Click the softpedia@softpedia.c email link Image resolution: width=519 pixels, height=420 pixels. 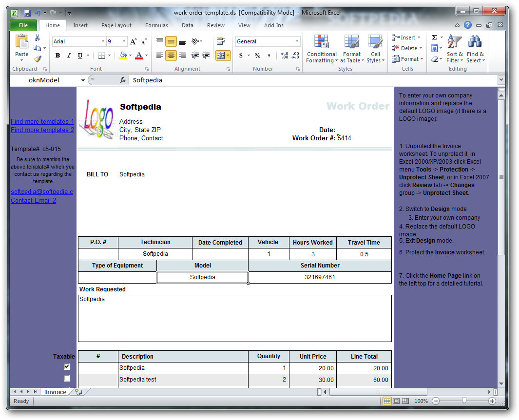[x=42, y=191]
